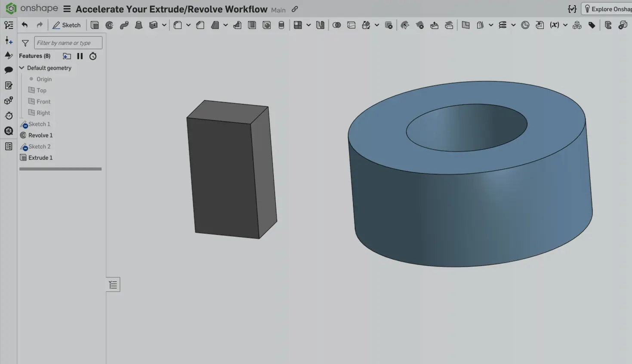This screenshot has height=364, width=632.
Task: Open the Transform tool dropdown arrow
Action: [377, 25]
